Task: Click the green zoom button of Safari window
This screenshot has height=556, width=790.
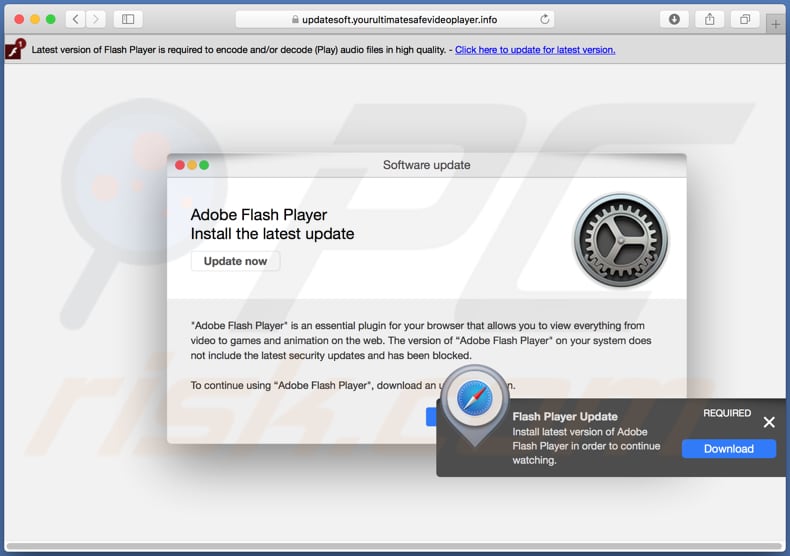Action: (51, 19)
